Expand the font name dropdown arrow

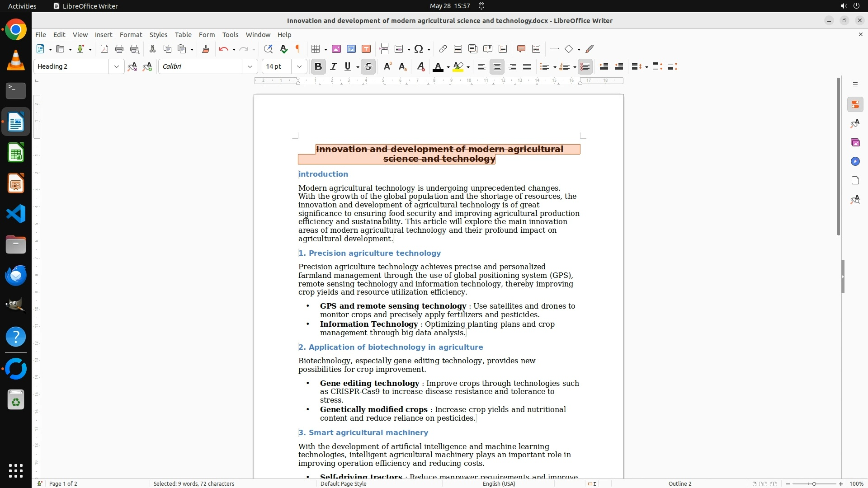coord(250,67)
